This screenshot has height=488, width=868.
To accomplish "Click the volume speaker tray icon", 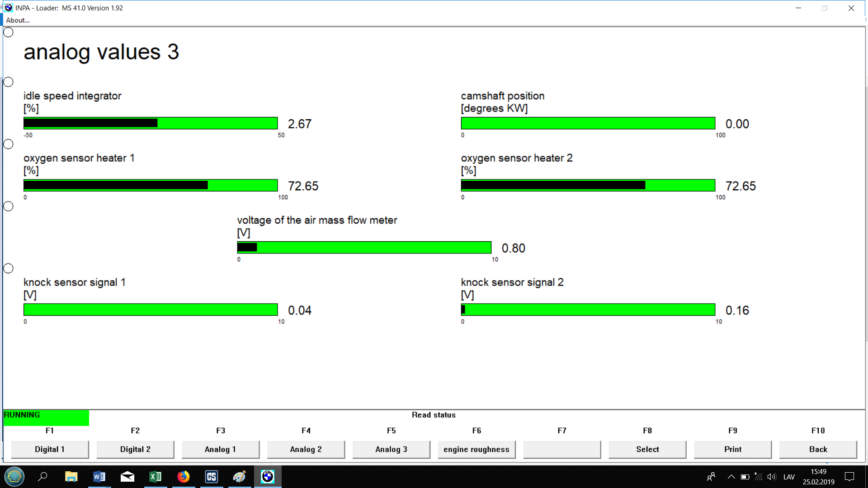I will point(771,477).
